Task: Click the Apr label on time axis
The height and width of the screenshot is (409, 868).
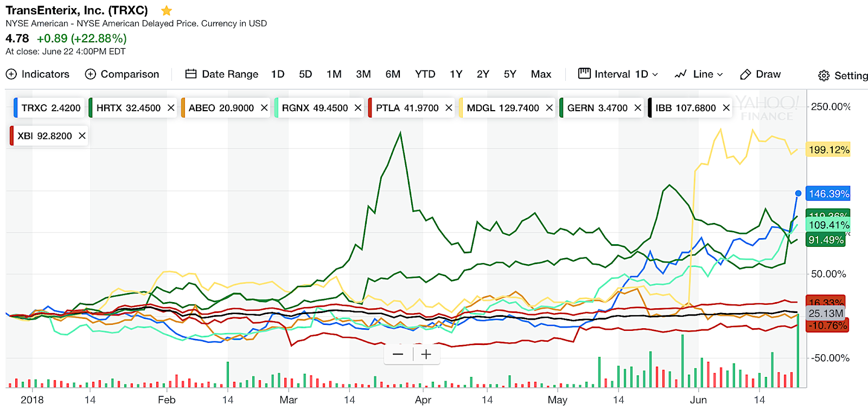Action: 423,400
